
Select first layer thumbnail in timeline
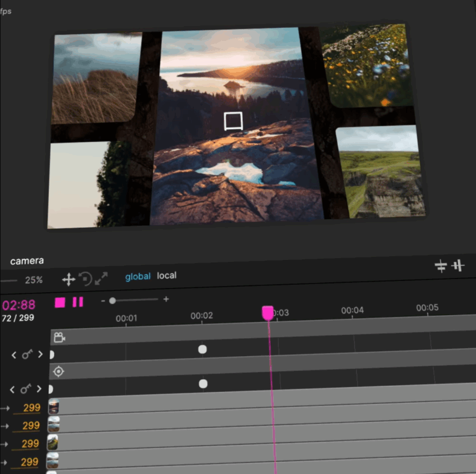click(54, 406)
